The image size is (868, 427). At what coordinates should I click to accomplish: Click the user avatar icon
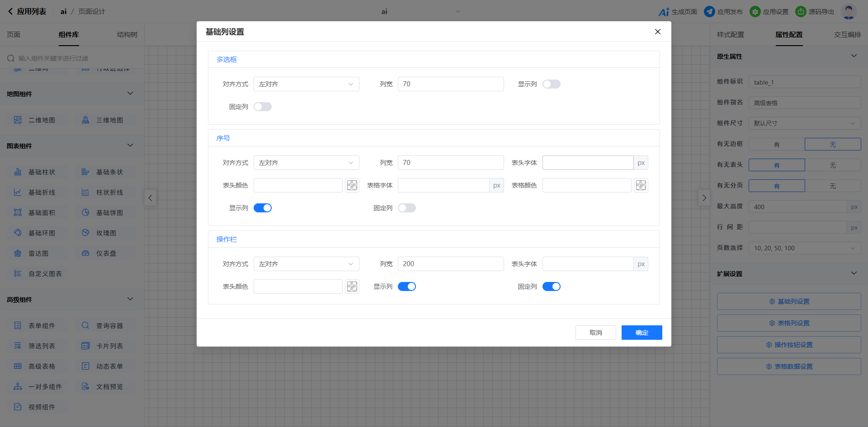[x=849, y=12]
